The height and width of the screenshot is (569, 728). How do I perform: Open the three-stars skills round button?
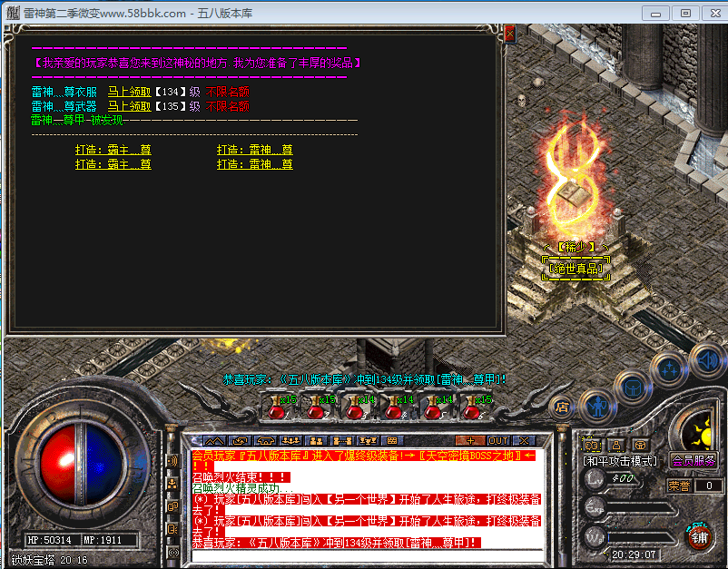(x=669, y=369)
